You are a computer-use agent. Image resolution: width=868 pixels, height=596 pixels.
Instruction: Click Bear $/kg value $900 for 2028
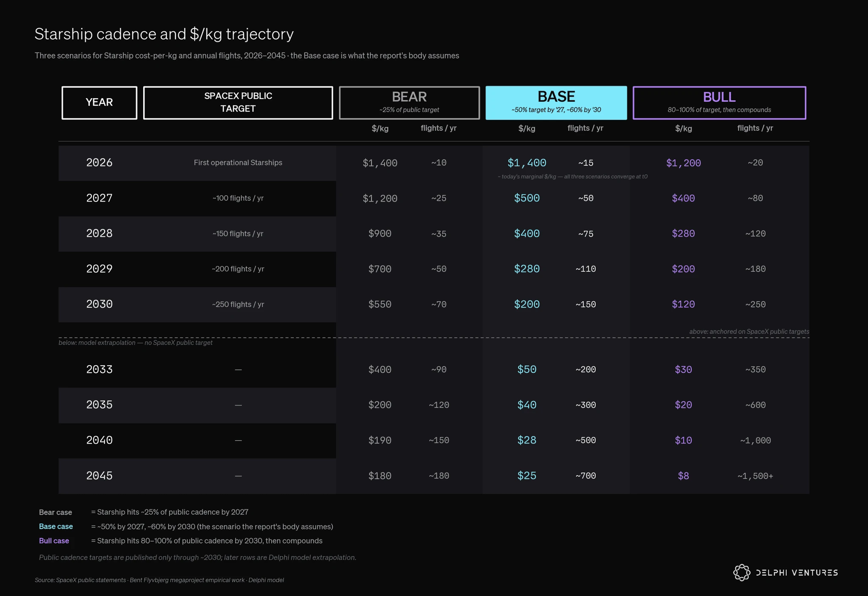click(x=380, y=233)
